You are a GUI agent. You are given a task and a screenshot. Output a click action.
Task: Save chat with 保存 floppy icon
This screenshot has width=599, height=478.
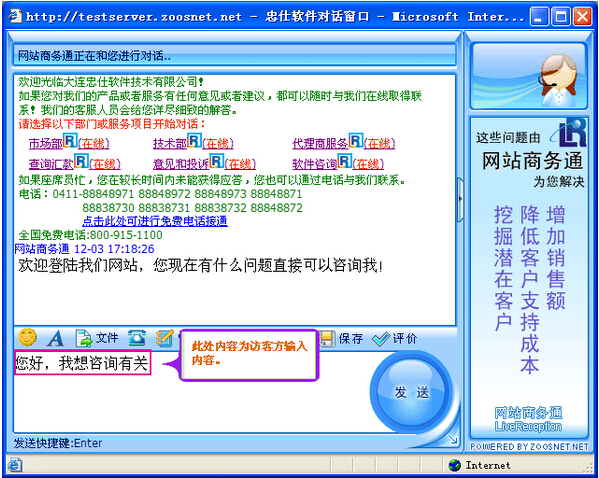coord(342,339)
